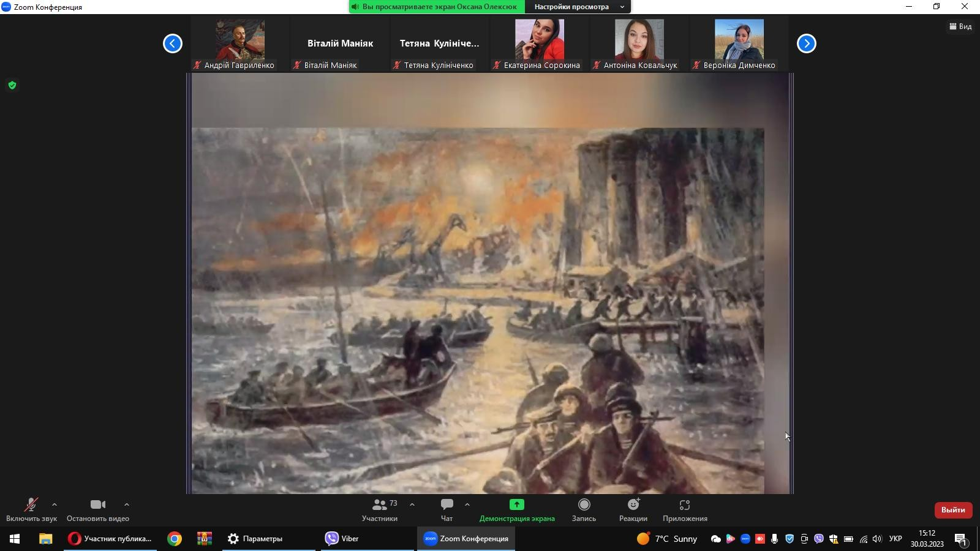
Task: Unmute the microphone with Включить звук
Action: click(31, 510)
